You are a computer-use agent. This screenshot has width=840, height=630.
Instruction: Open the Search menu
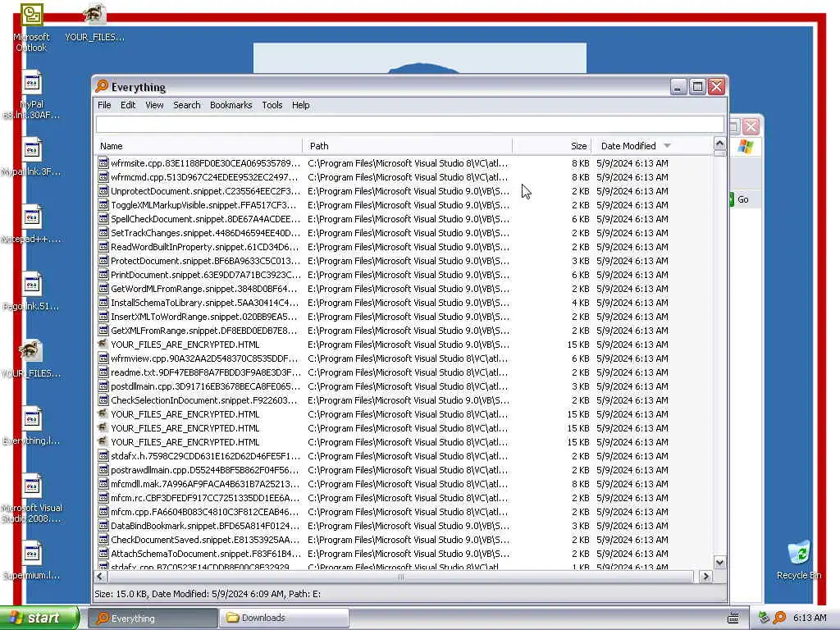pyautogui.click(x=186, y=105)
